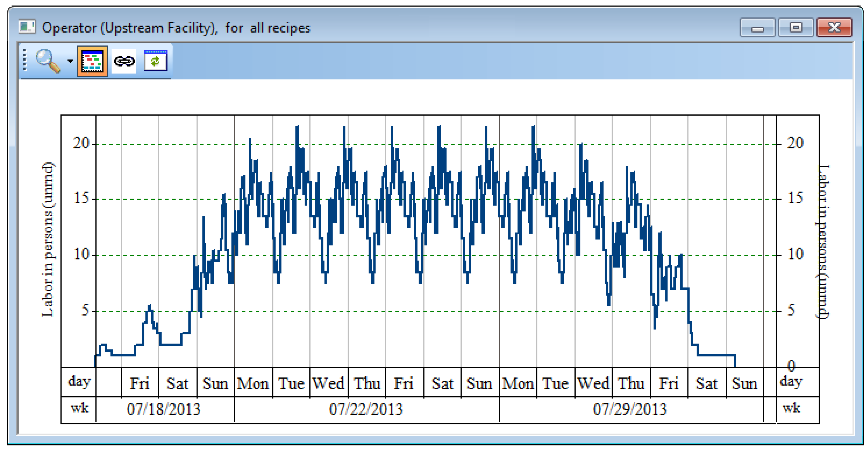Click the right axis value 10
The height and width of the screenshot is (453, 868).
click(795, 254)
